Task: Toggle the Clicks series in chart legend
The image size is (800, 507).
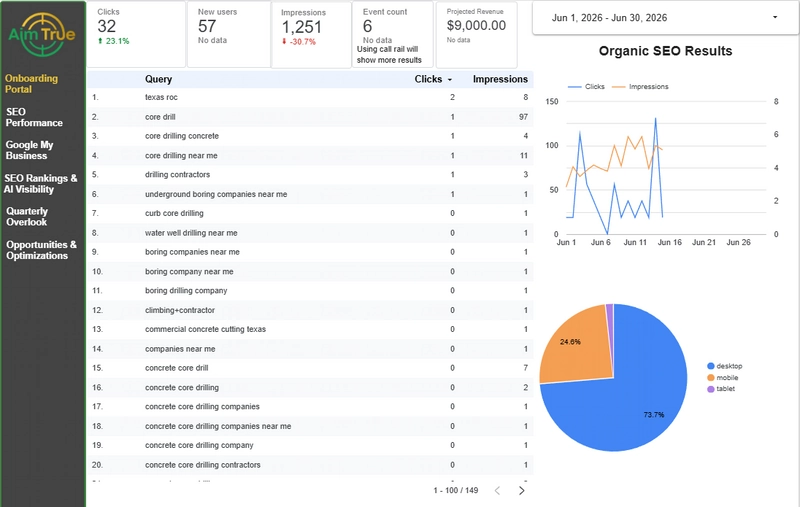Action: click(x=586, y=87)
